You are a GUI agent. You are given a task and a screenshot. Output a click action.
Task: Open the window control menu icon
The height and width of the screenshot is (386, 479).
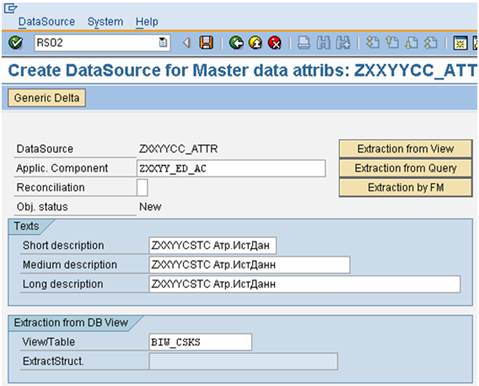(10, 8)
